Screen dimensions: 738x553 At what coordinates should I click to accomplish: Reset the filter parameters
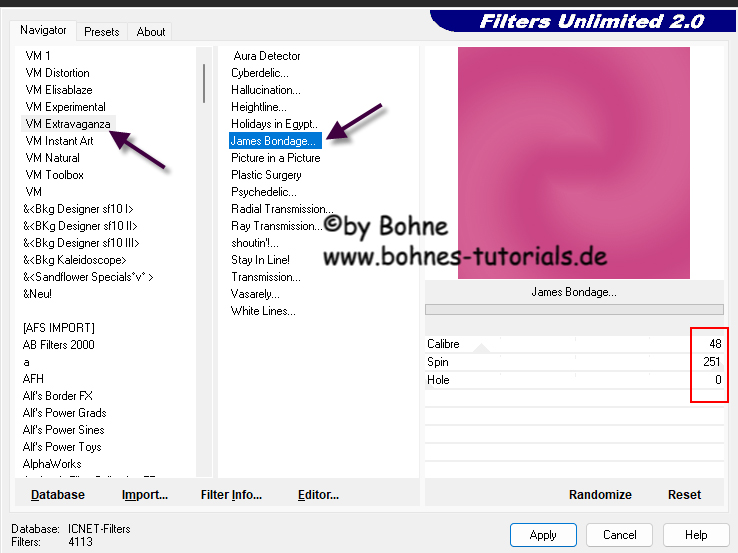click(x=684, y=495)
